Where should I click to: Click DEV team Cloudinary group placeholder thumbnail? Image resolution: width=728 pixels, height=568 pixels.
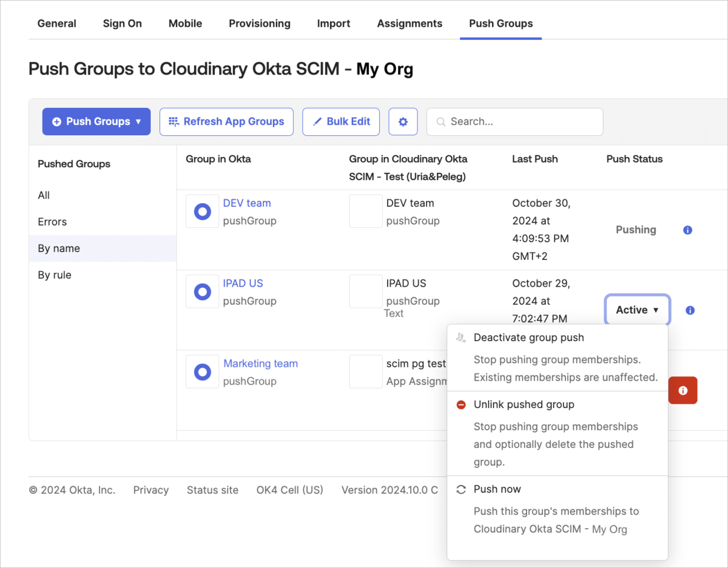(365, 211)
